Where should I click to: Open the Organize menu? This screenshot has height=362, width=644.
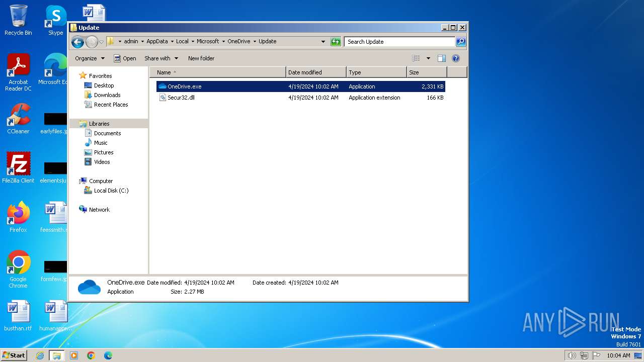(x=90, y=58)
